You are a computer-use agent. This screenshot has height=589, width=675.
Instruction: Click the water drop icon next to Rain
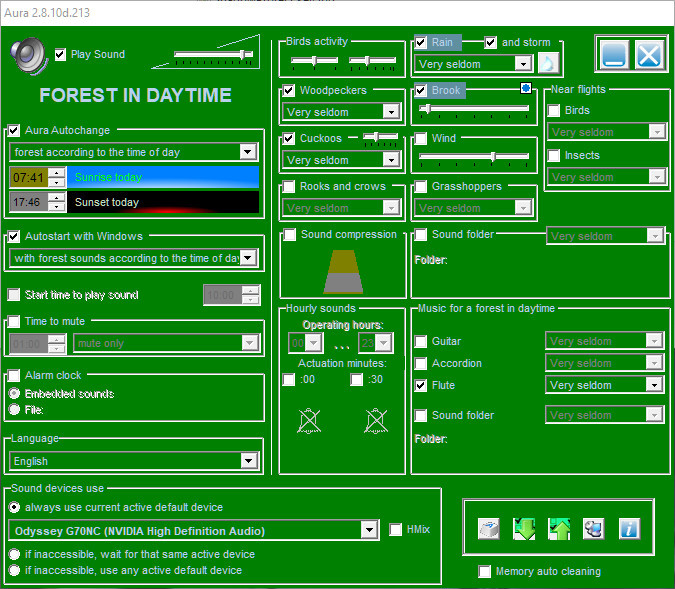[548, 63]
